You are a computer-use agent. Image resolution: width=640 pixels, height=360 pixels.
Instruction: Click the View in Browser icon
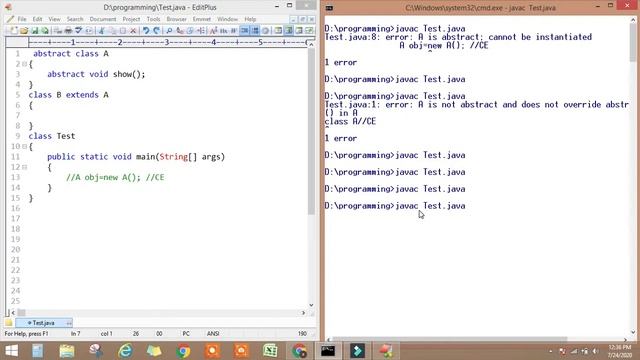89,31
